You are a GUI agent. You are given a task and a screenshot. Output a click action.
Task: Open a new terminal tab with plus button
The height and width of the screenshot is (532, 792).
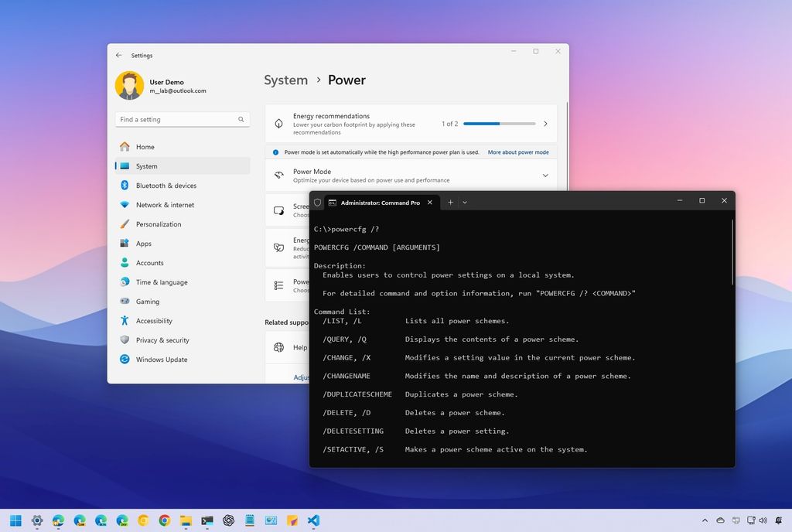click(450, 202)
